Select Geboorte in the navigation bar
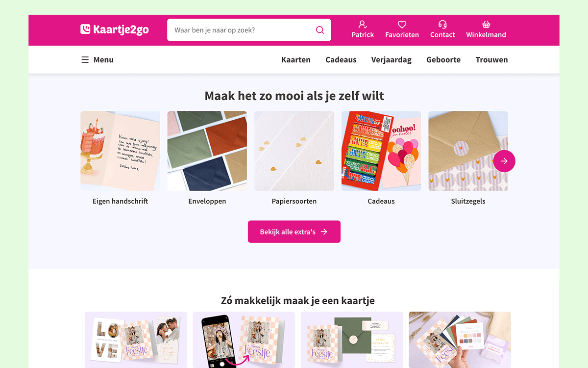The width and height of the screenshot is (588, 368). (443, 60)
